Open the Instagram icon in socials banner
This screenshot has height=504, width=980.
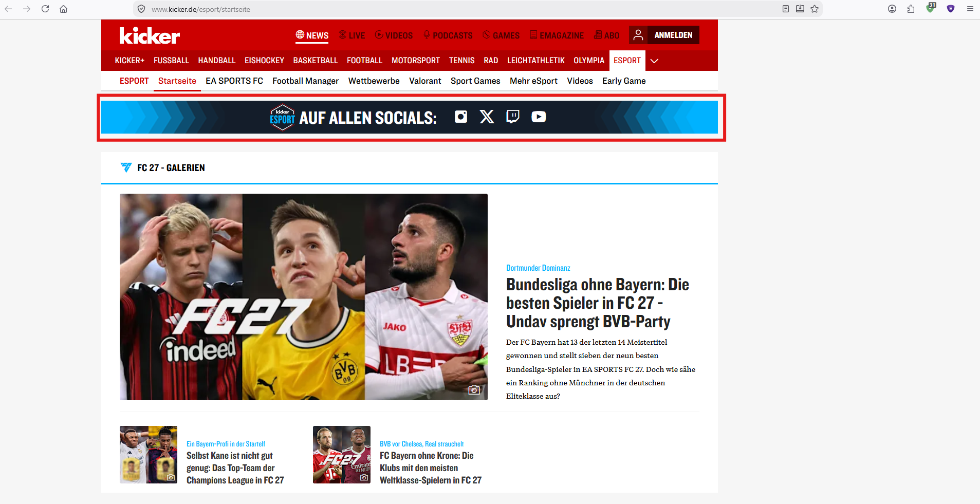[x=461, y=117]
